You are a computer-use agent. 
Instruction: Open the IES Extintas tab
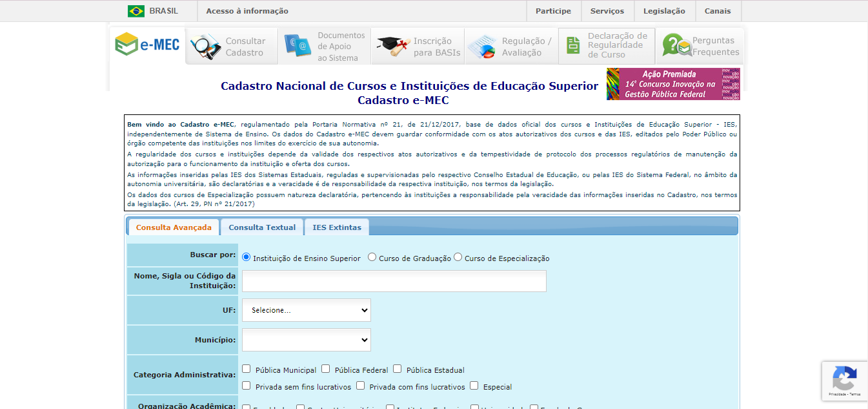click(337, 227)
